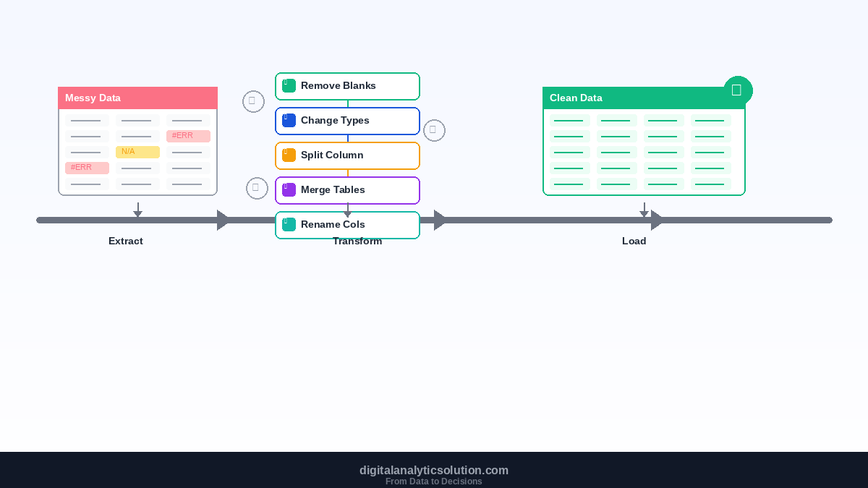Click the Clean Data table header
This screenshot has height=488, width=868.
[x=644, y=98]
